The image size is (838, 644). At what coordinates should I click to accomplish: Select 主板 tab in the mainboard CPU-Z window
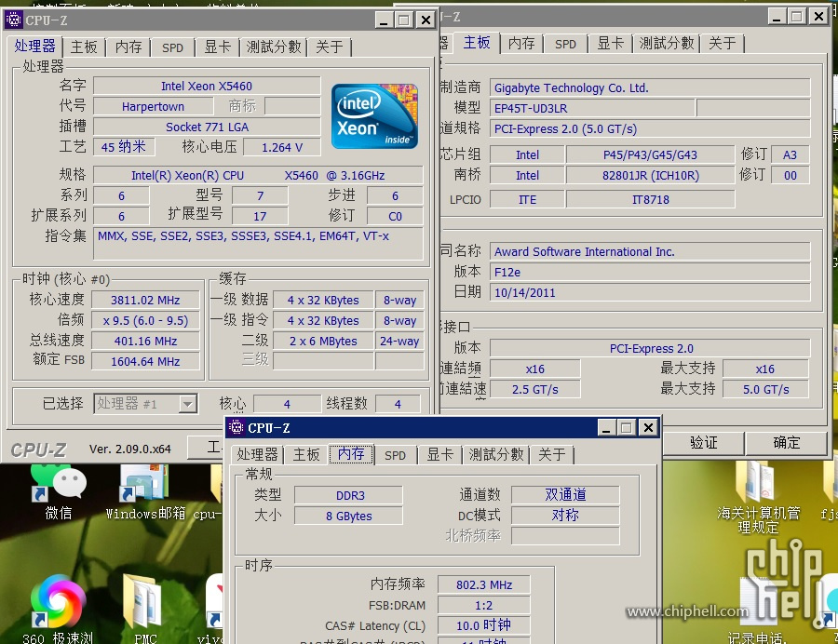pos(476,42)
